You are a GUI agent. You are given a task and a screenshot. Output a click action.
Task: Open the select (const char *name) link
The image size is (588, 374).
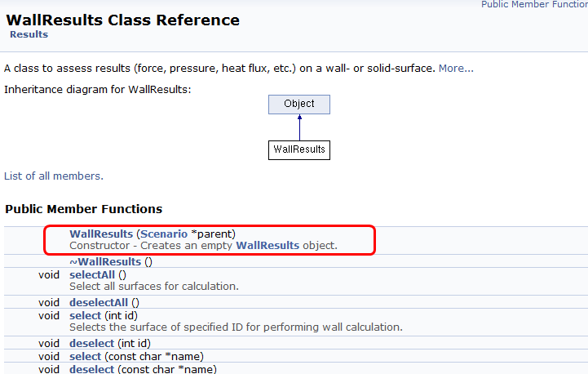85,356
